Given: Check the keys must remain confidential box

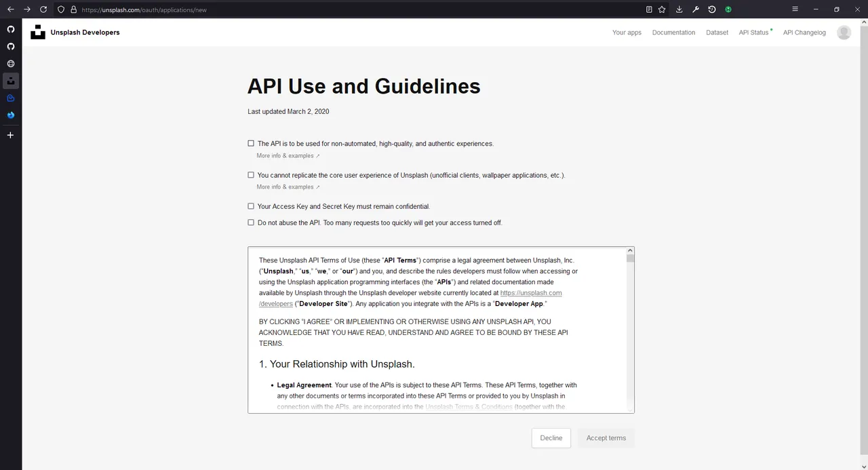Looking at the screenshot, I should [251, 206].
